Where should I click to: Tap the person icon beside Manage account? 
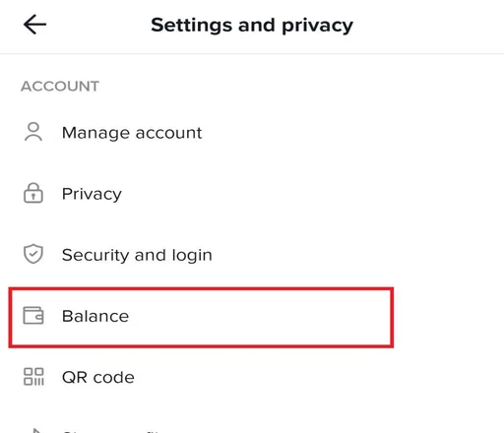coord(33,132)
